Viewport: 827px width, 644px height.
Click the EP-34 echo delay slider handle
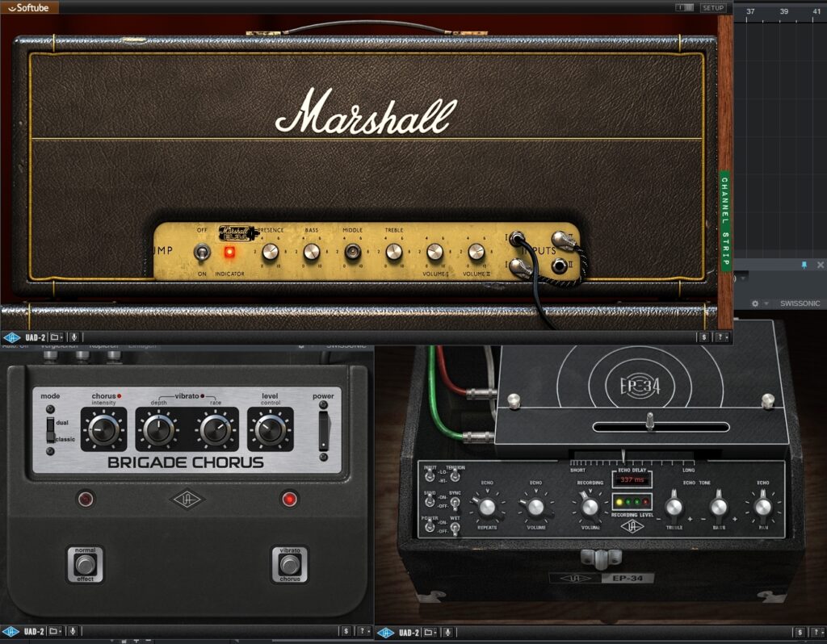click(x=650, y=420)
